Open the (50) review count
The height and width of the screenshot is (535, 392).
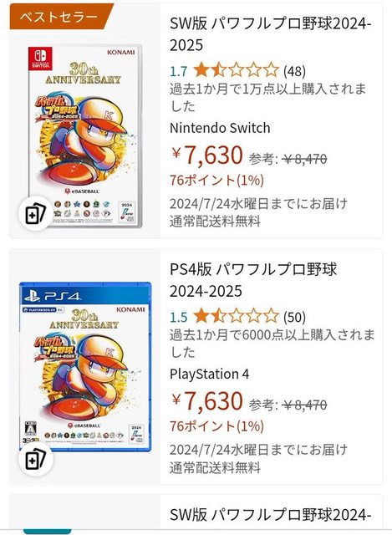[294, 317]
